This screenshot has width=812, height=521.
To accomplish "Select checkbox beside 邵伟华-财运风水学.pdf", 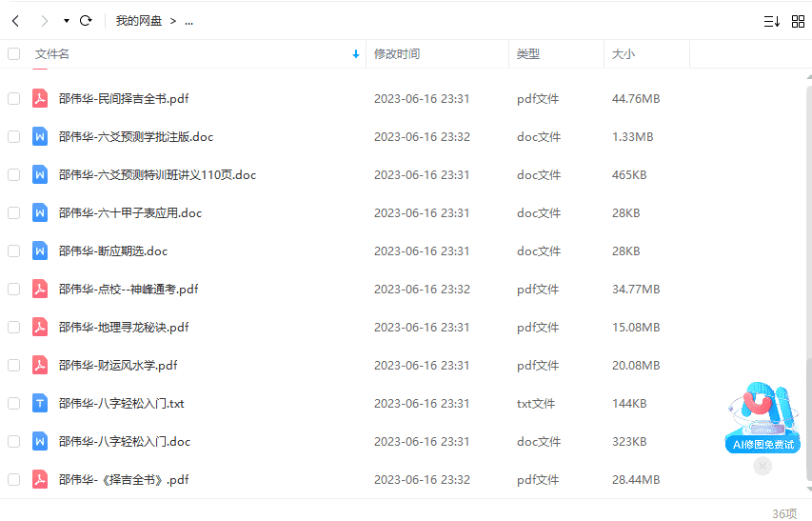I will tap(13, 365).
